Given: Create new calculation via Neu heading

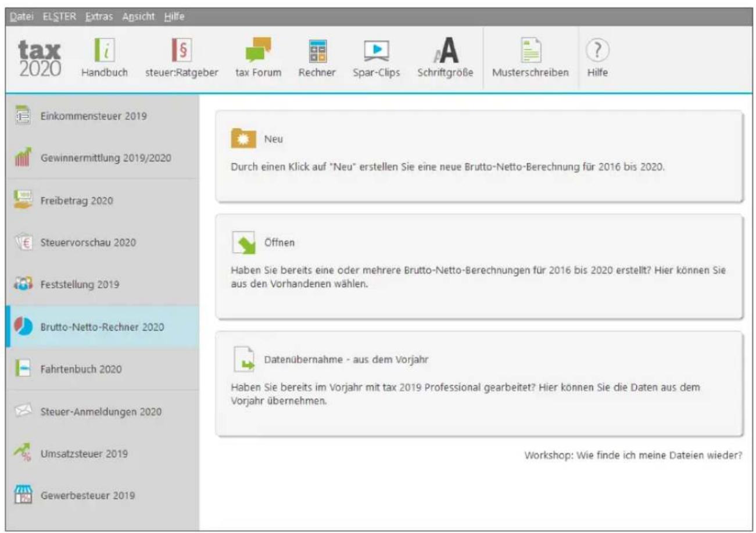Looking at the screenshot, I should (x=274, y=139).
